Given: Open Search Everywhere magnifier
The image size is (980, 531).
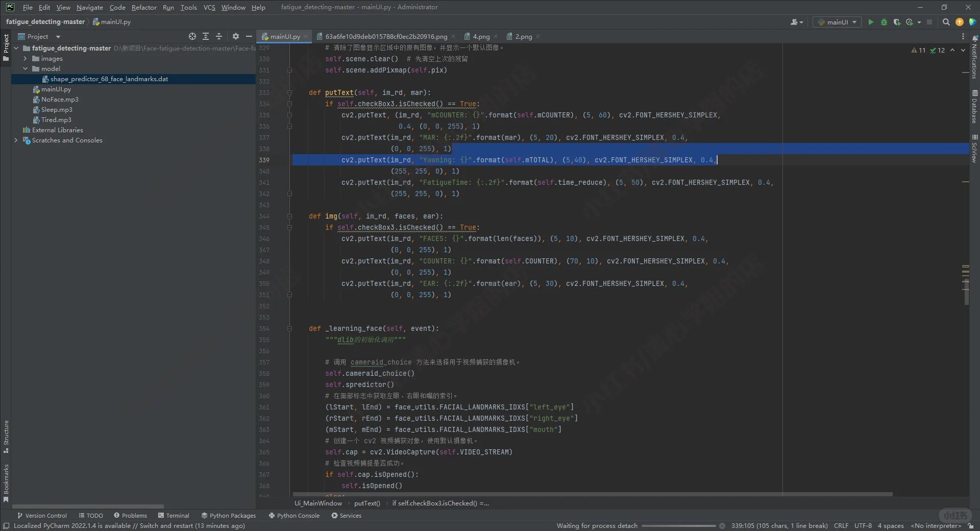Looking at the screenshot, I should 946,22.
